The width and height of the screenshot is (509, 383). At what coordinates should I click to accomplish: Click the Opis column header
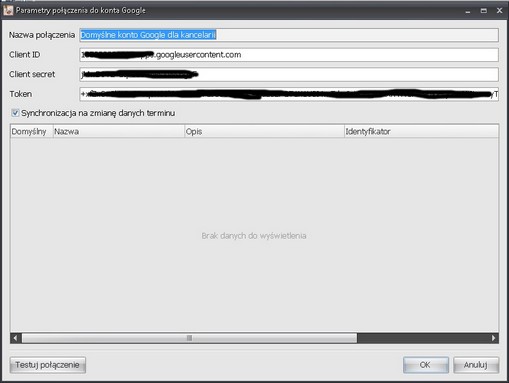(264, 131)
